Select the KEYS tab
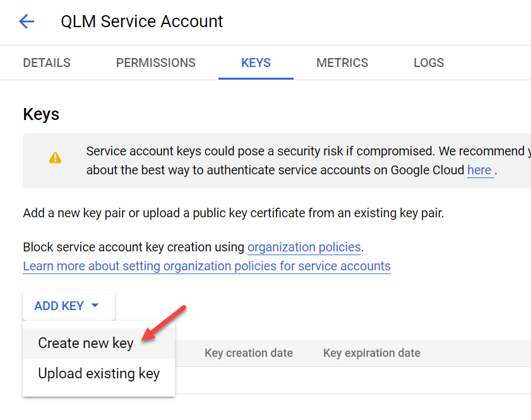Viewport: 531px width, 420px height. (x=256, y=63)
